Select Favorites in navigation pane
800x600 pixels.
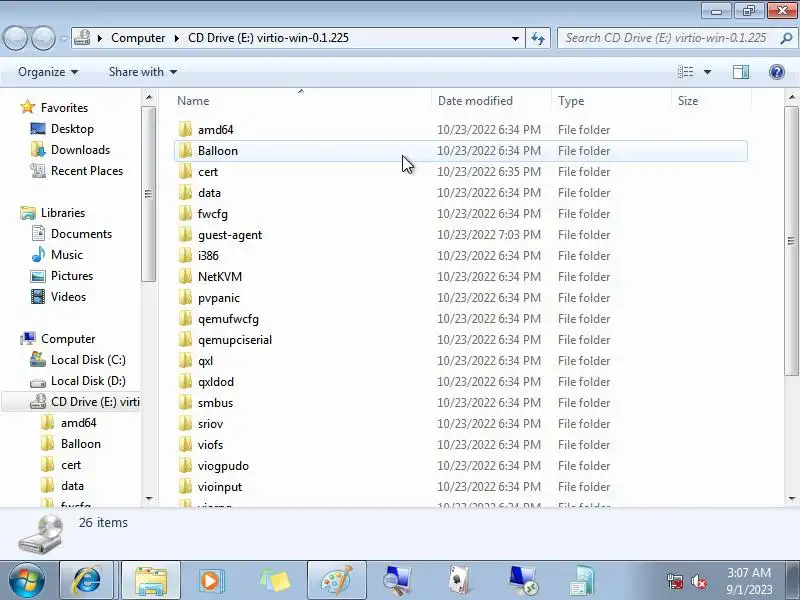[64, 108]
